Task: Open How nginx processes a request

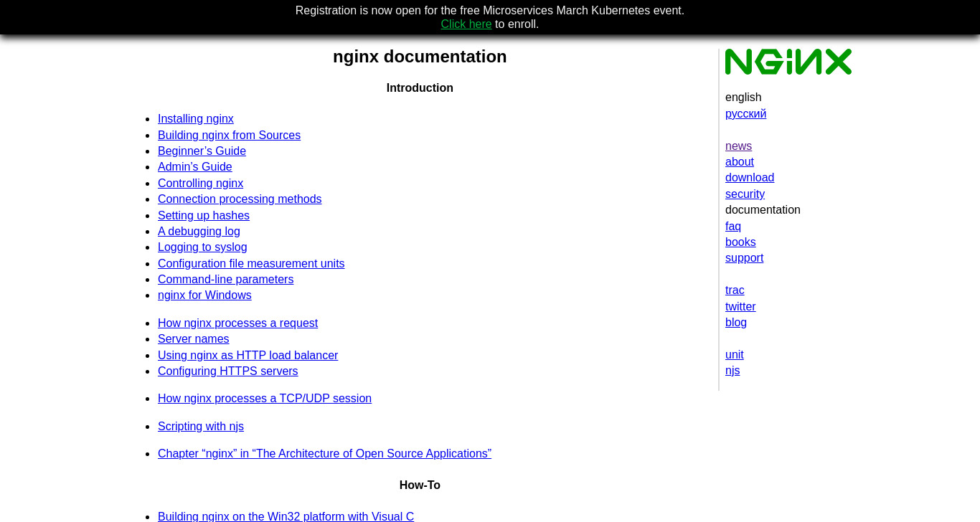Action: coord(237,323)
